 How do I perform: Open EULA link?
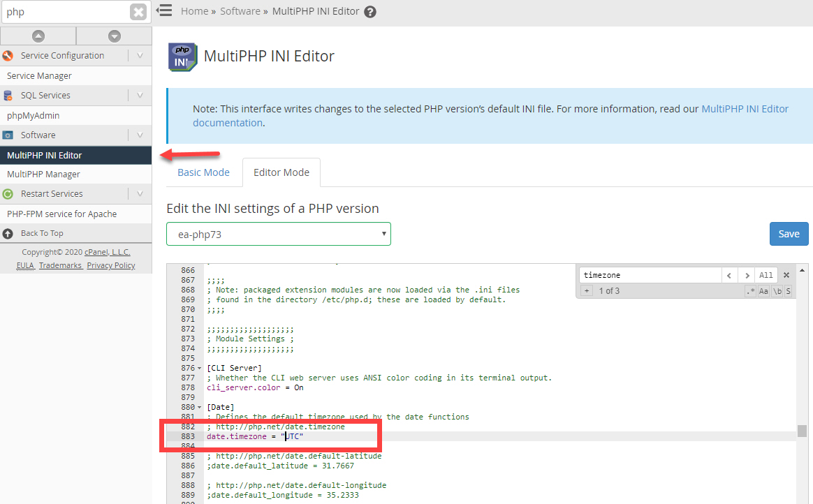tap(25, 265)
